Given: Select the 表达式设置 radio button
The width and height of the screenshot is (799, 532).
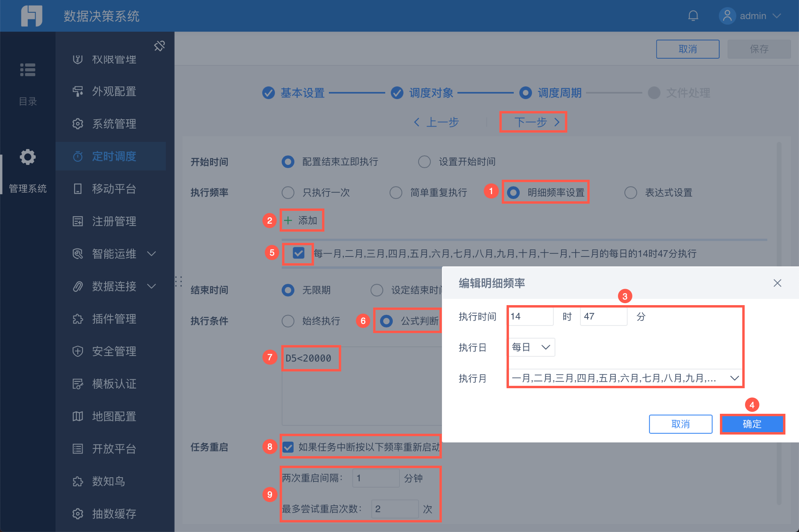Looking at the screenshot, I should [631, 193].
